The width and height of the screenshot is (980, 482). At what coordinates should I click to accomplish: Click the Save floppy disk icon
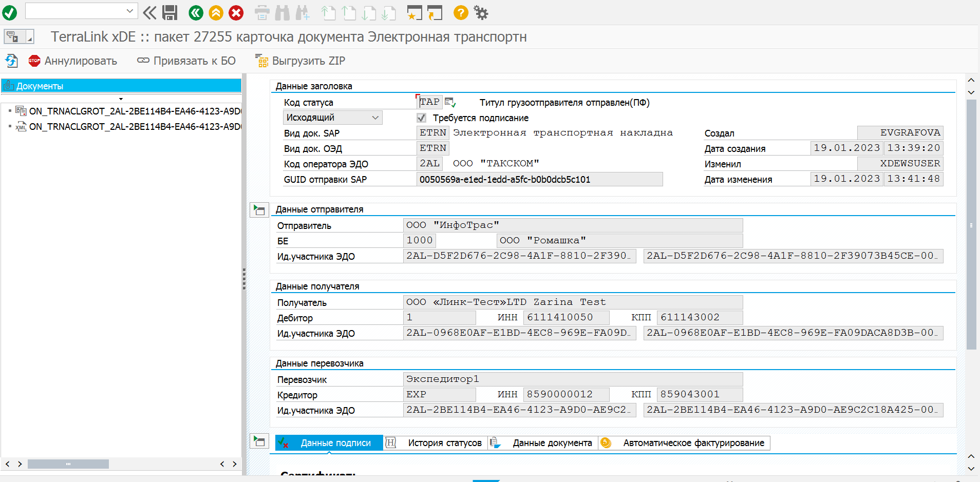[x=169, y=12]
